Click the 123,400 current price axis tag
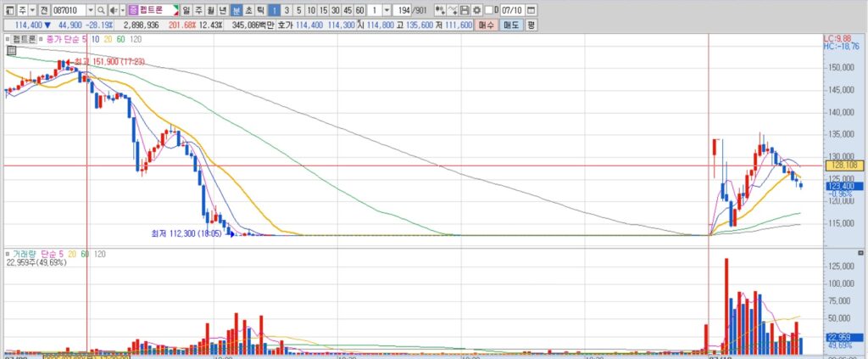 [843, 186]
